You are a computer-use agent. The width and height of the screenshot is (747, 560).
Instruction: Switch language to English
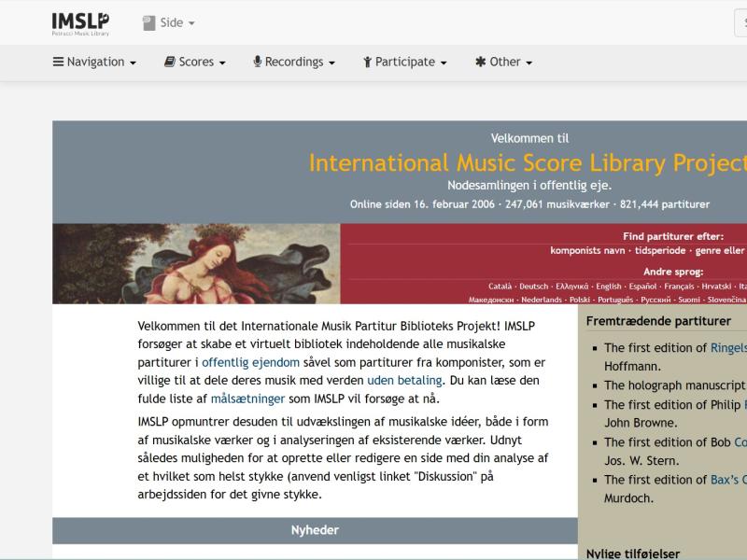pos(609,287)
